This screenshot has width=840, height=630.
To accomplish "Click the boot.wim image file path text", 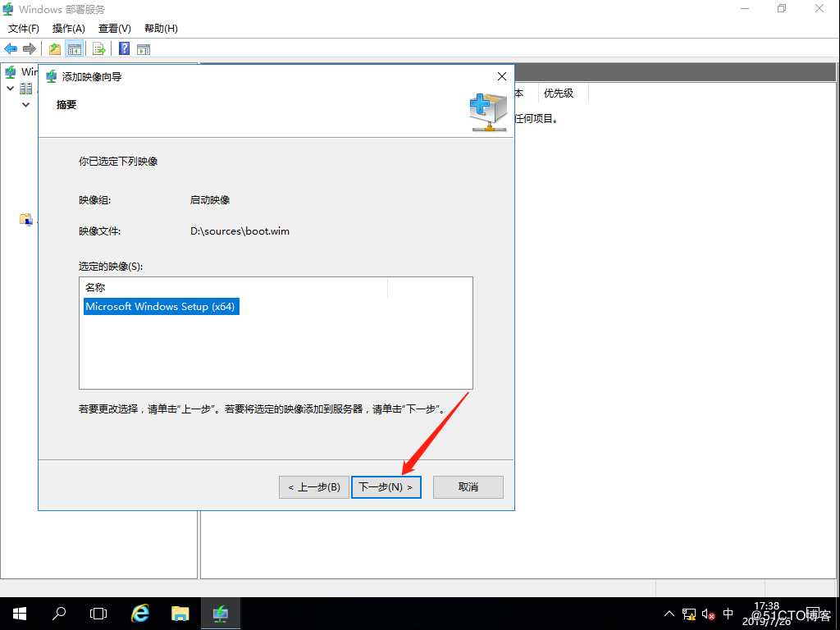I will click(240, 231).
